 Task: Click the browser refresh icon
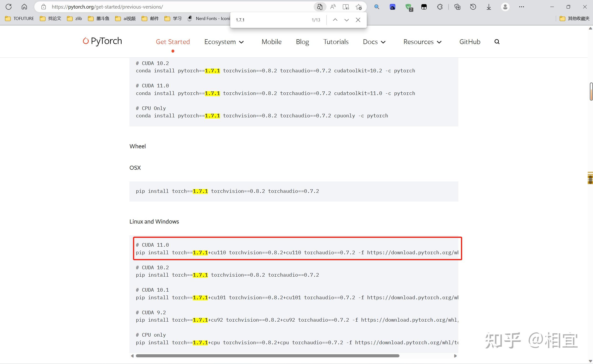pyautogui.click(x=9, y=7)
